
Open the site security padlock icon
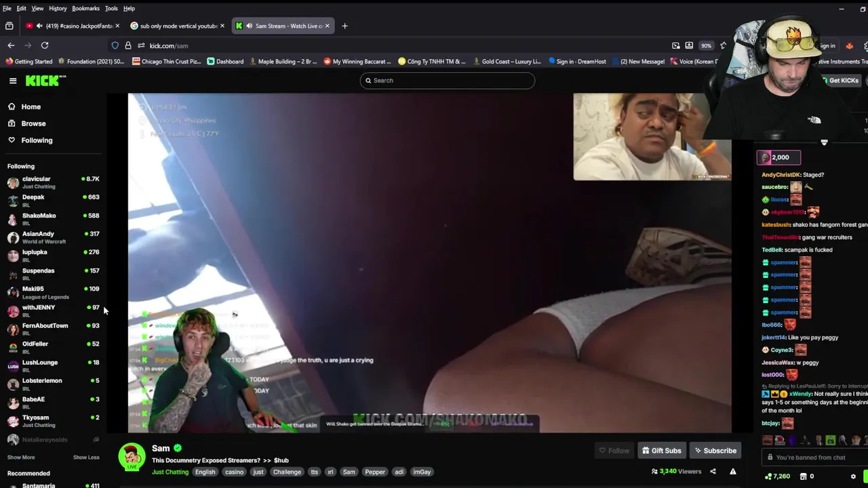coord(128,45)
